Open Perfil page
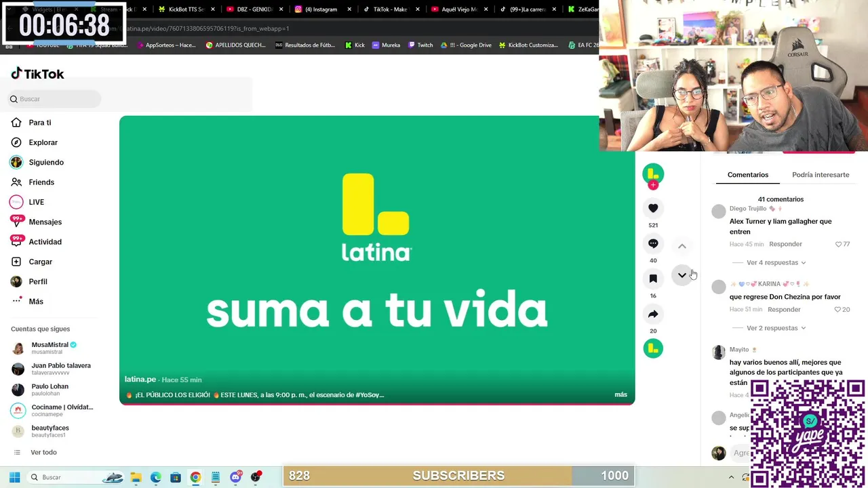Image resolution: width=868 pixels, height=488 pixels. coord(29,281)
